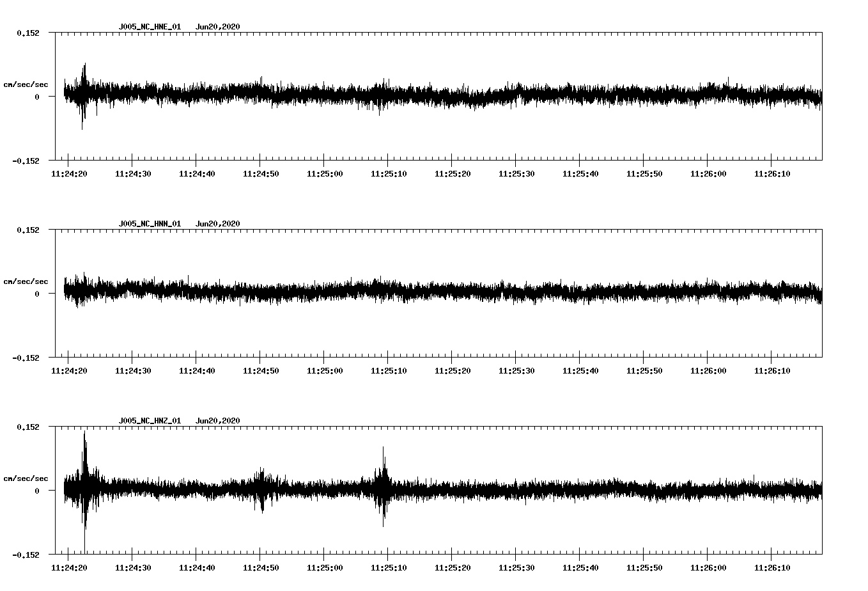Viewport: 868px width, 591px height.
Task: Click the -0.152 lower limit on HNE axis
Action: coord(26,161)
